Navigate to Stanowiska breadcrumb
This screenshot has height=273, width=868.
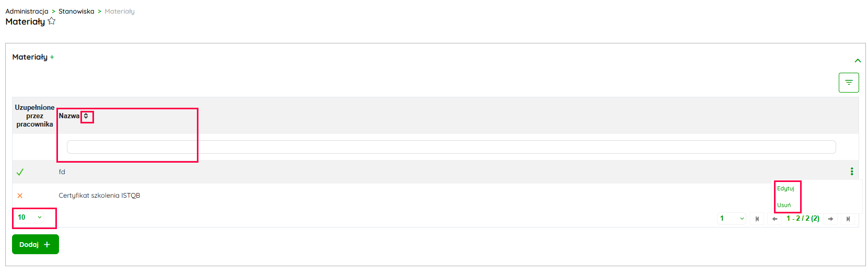click(x=76, y=11)
